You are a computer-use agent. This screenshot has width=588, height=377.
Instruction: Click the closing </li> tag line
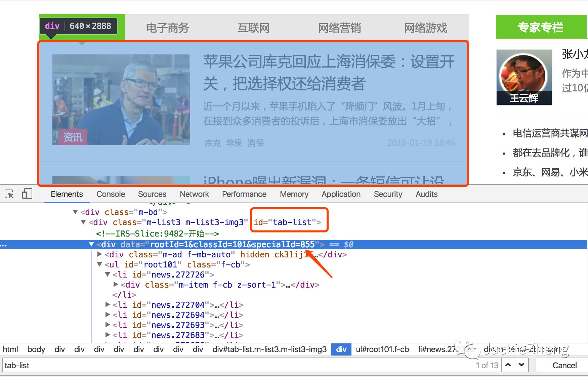coord(124,295)
